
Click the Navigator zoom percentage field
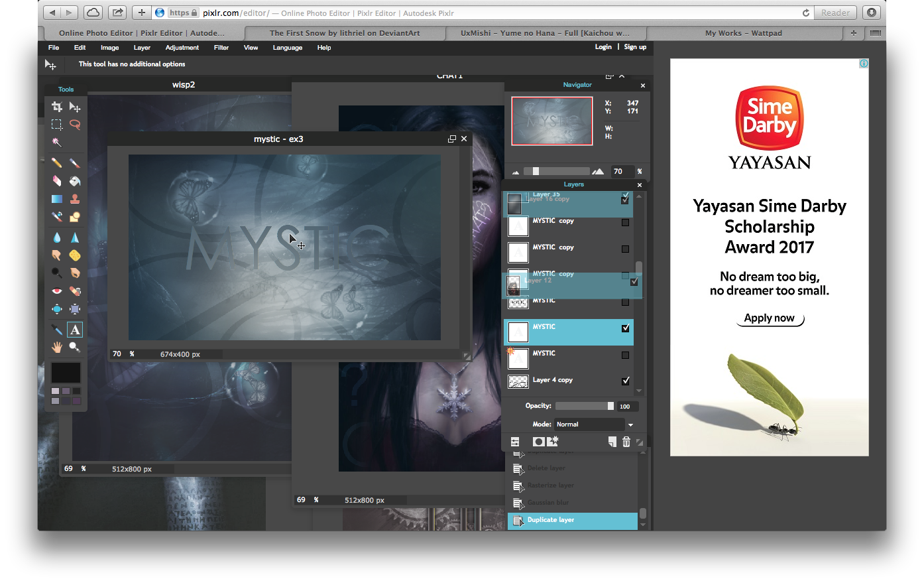pyautogui.click(x=622, y=172)
